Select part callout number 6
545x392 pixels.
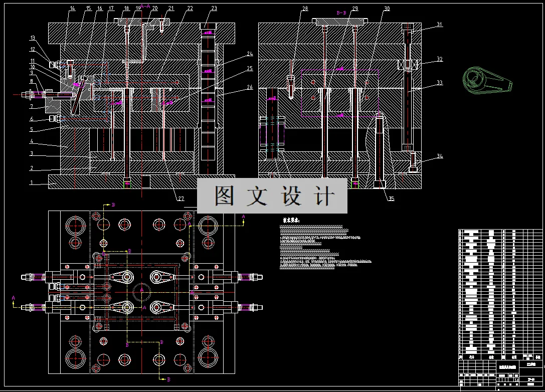coord(32,119)
